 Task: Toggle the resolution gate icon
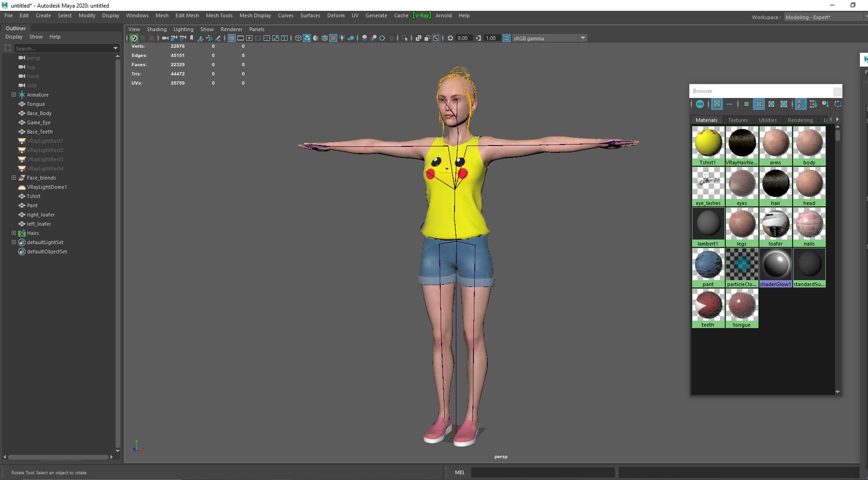249,38
